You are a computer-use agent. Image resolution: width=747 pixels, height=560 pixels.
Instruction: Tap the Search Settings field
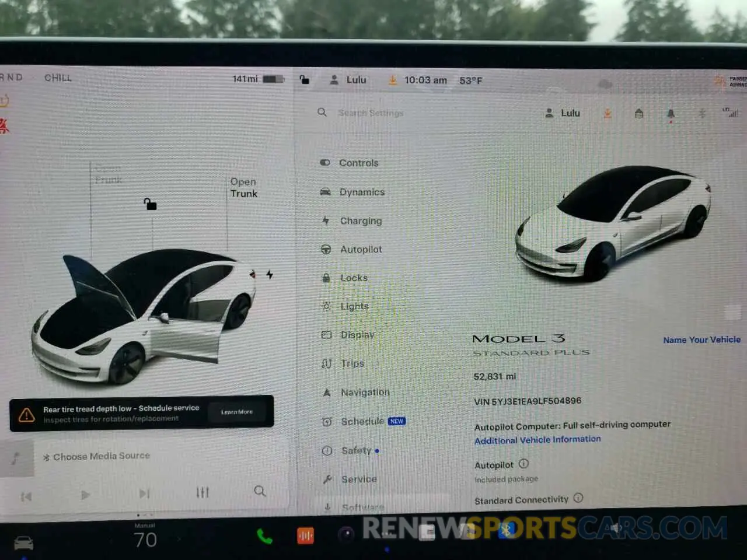click(x=371, y=113)
